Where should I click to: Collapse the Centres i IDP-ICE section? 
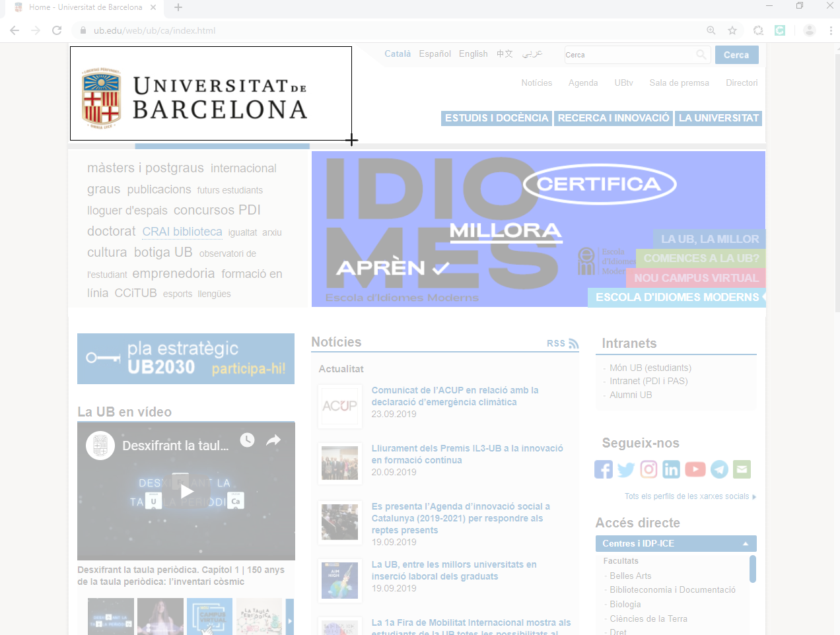click(745, 544)
